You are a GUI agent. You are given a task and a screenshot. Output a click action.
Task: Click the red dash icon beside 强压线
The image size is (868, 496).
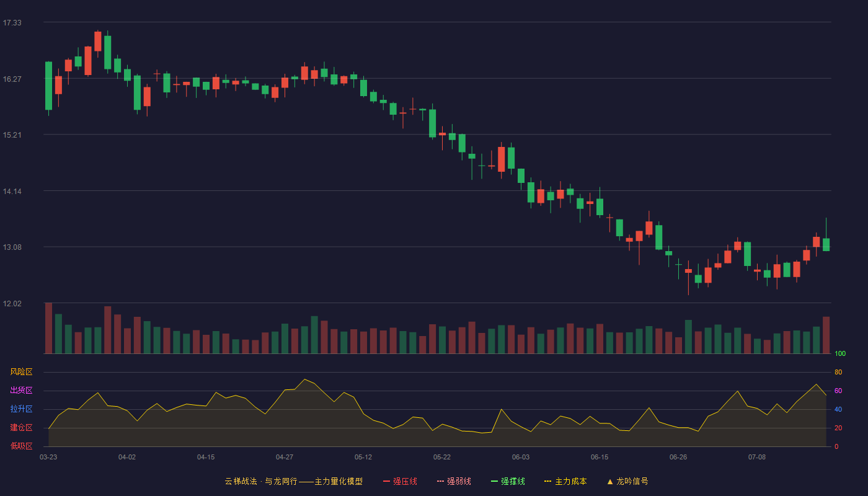(387, 481)
